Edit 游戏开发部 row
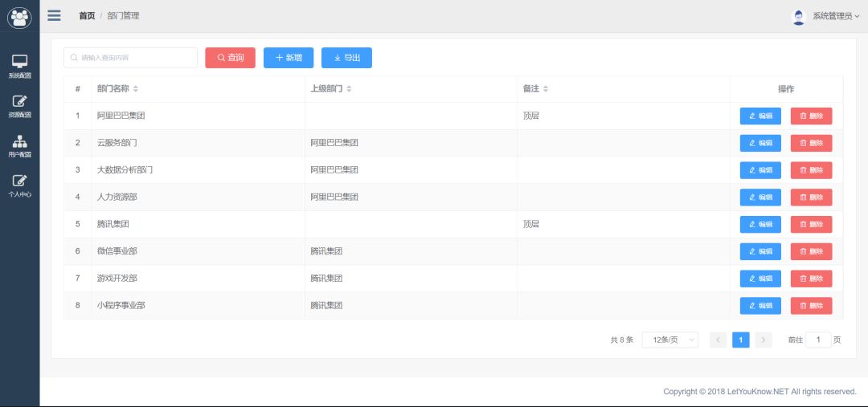Image resolution: width=868 pixels, height=407 pixels. pos(760,279)
